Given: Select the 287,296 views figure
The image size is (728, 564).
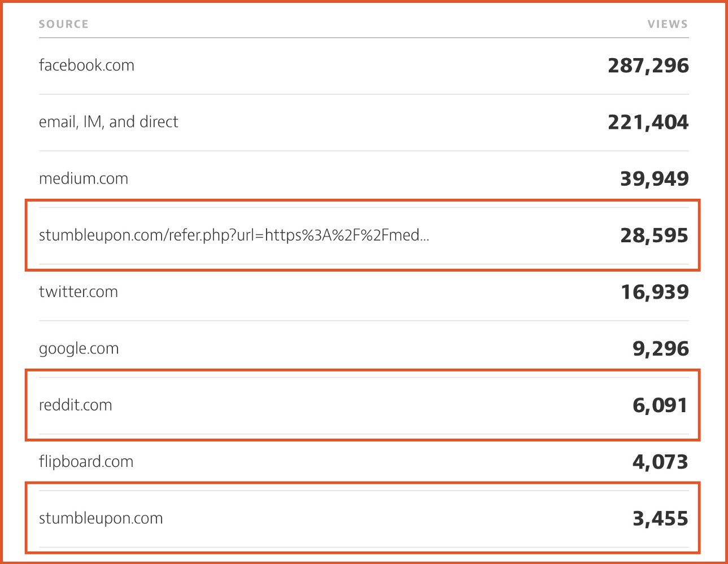Looking at the screenshot, I should [x=648, y=66].
